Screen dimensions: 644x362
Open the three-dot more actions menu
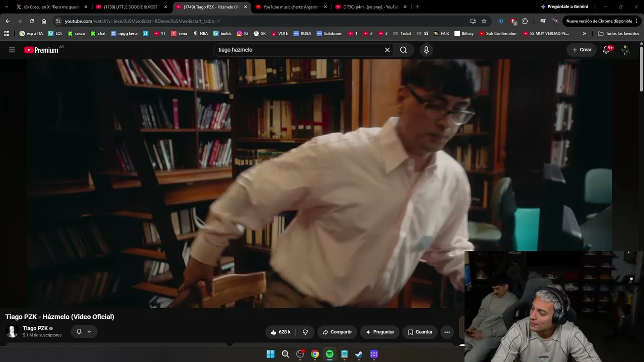(447, 332)
